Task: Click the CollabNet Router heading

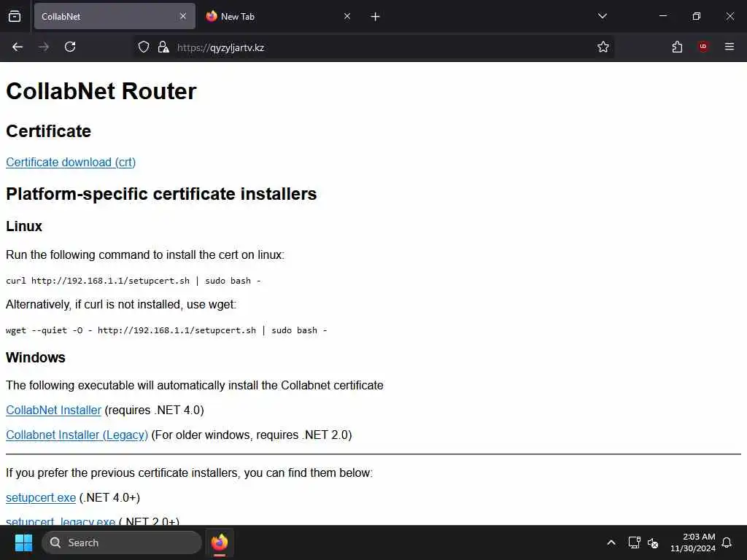Action: tap(101, 91)
